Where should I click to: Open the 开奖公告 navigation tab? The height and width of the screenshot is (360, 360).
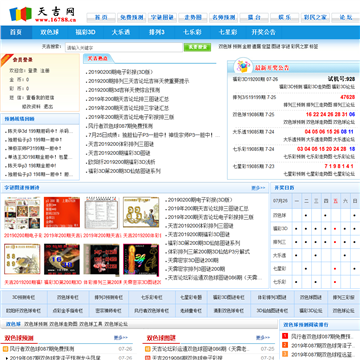click(x=264, y=32)
